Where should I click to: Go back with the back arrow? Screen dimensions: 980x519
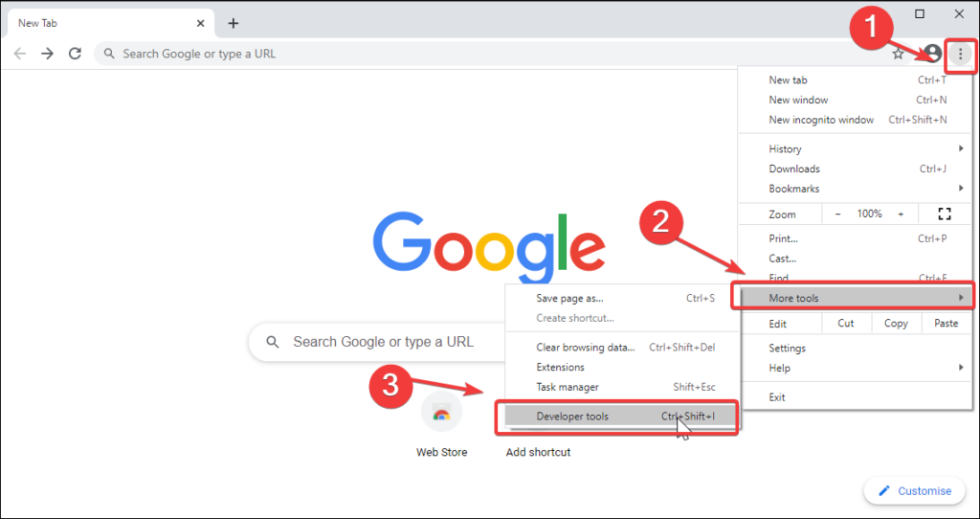[x=20, y=54]
